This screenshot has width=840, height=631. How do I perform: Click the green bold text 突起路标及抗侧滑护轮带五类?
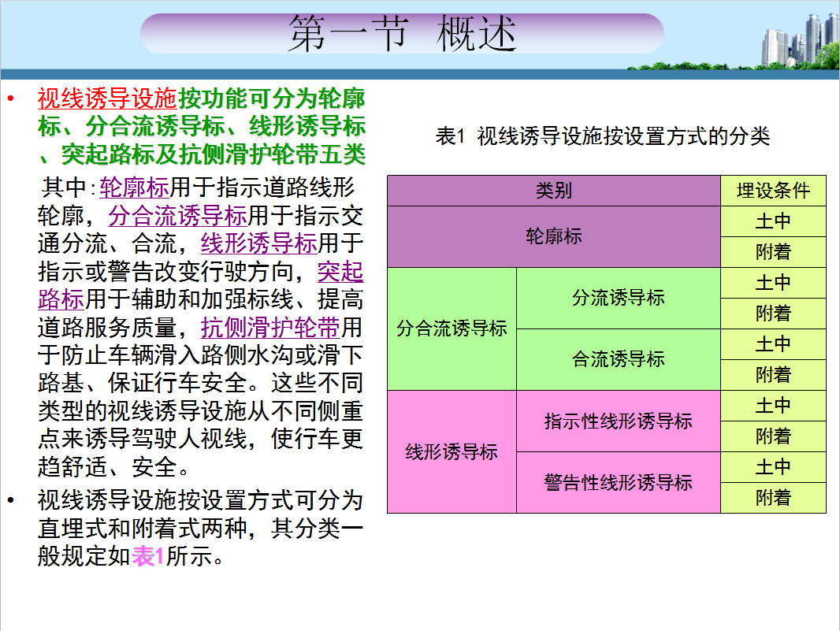[213, 155]
